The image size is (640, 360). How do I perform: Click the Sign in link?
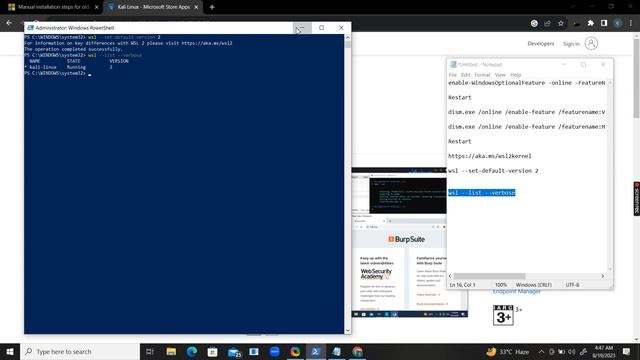[571, 44]
